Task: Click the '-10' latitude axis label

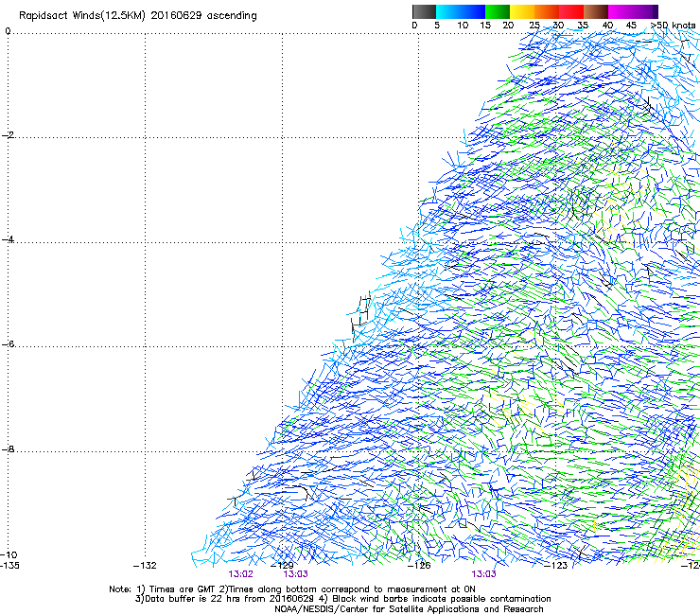Action: [x=9, y=554]
